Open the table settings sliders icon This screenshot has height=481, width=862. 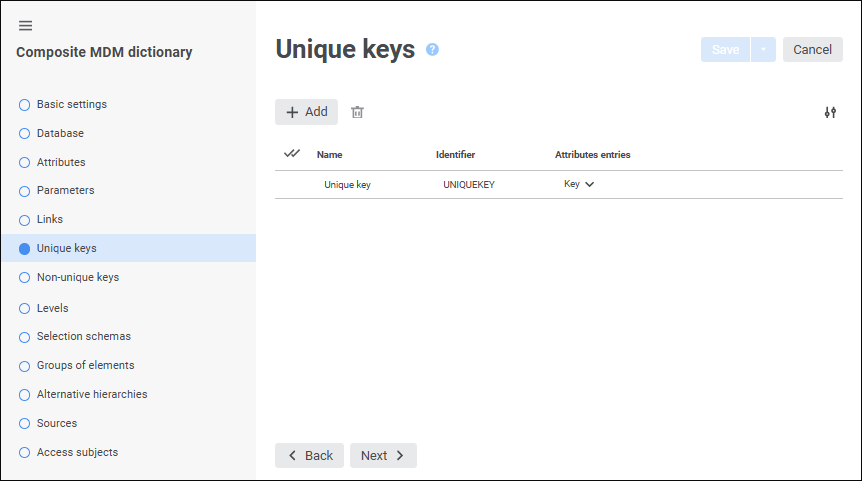pos(830,112)
